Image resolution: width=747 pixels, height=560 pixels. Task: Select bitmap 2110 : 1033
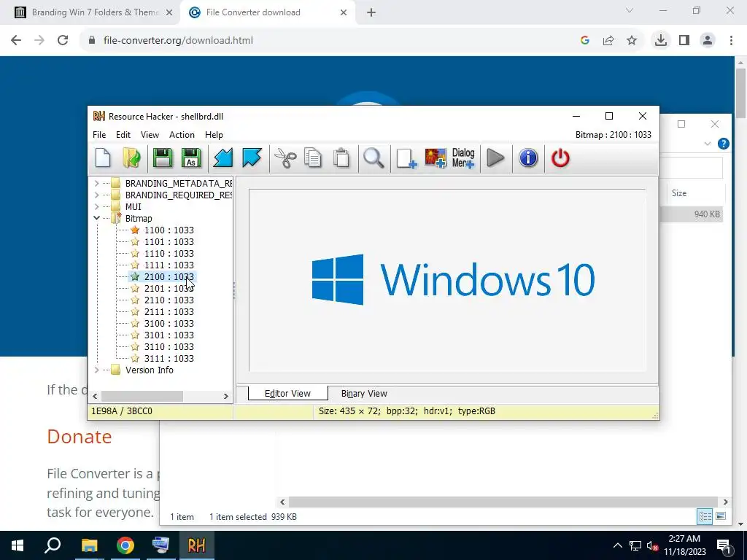pyautogui.click(x=169, y=300)
